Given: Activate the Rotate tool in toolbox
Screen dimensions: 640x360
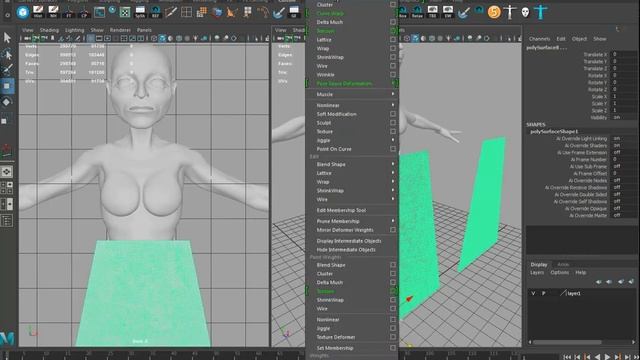Looking at the screenshot, I should click(7, 102).
